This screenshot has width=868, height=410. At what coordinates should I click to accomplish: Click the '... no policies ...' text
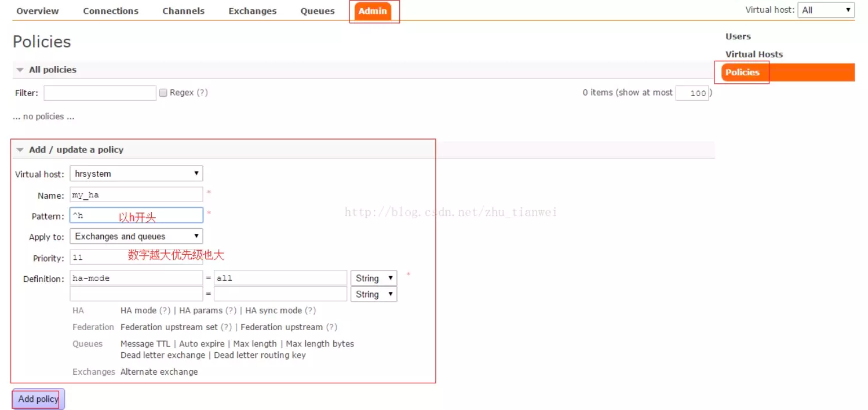[43, 116]
